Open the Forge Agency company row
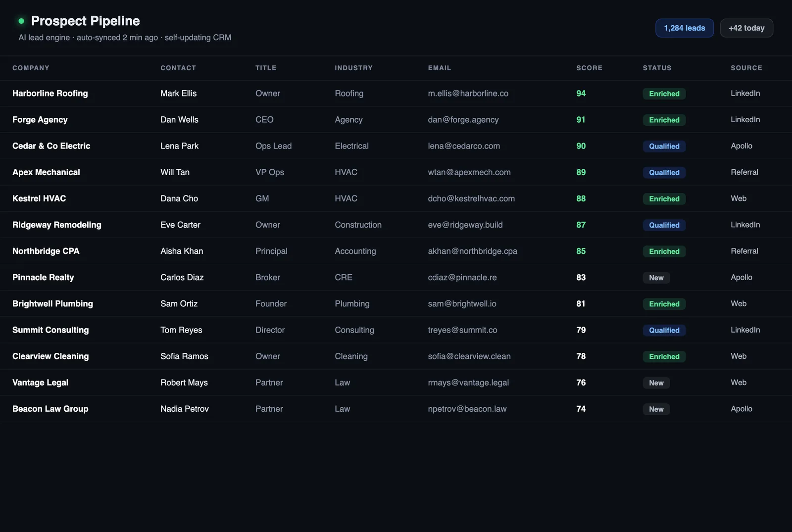 click(x=396, y=120)
